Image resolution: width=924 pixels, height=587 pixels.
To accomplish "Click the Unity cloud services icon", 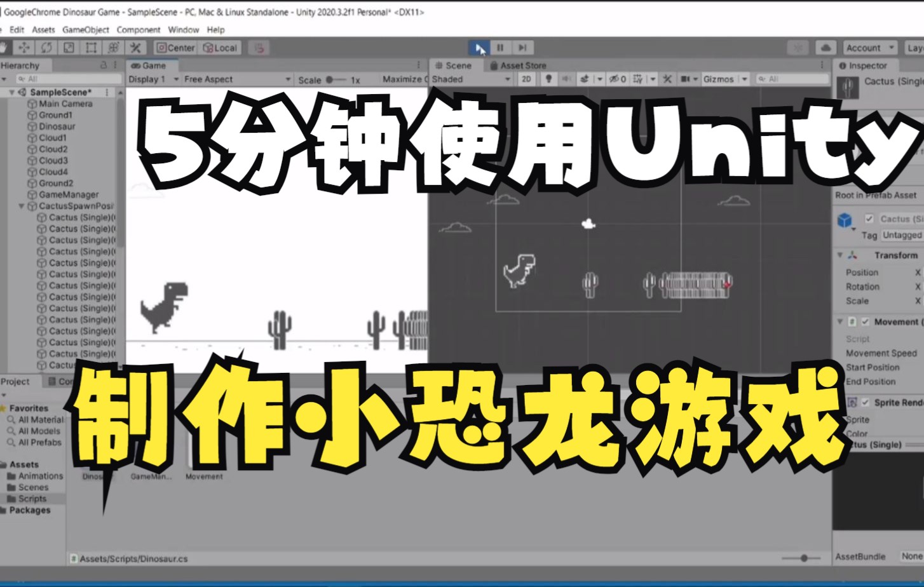I will (x=825, y=47).
